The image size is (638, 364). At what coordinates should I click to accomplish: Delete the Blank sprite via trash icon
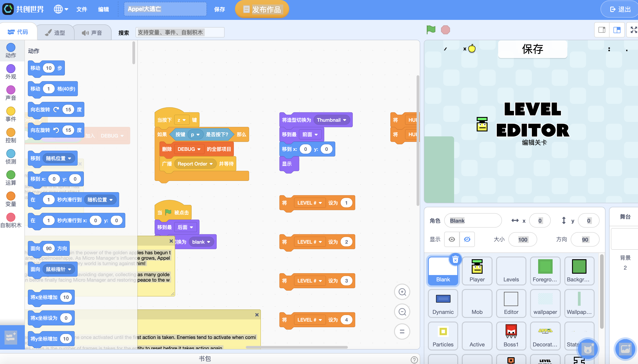coord(455,259)
